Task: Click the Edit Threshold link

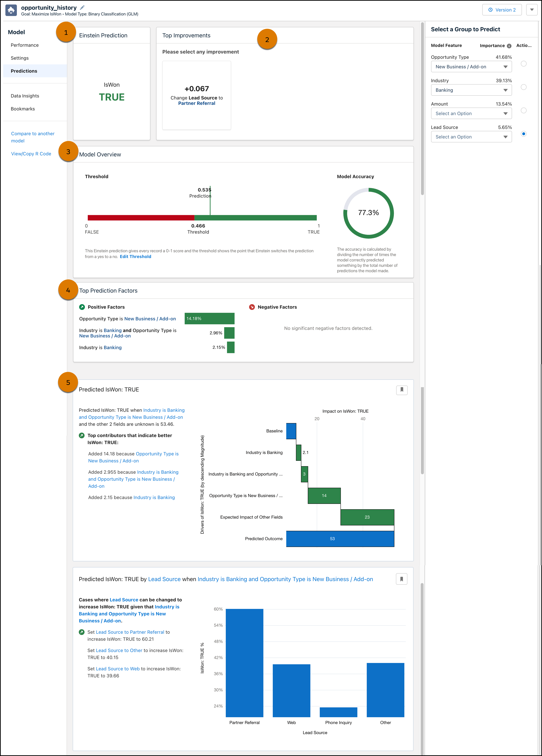Action: click(135, 256)
